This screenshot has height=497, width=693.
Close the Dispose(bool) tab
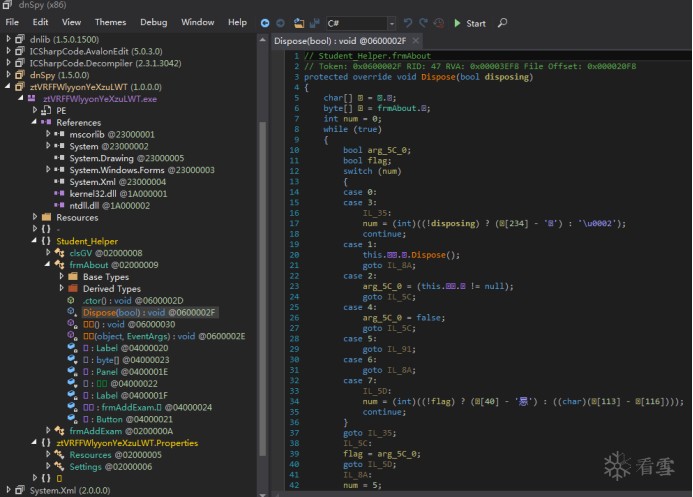click(x=415, y=41)
